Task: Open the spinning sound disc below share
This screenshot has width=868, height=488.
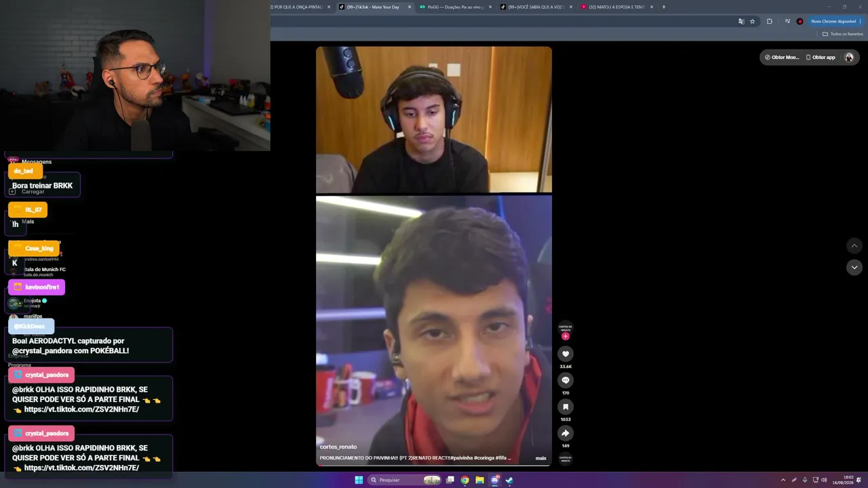Action: (566, 459)
